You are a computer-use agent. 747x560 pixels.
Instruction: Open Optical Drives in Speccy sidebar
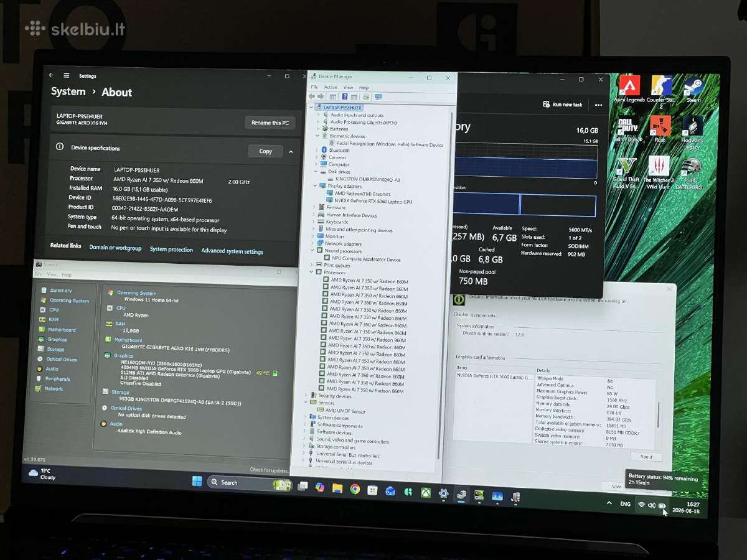pos(57,360)
